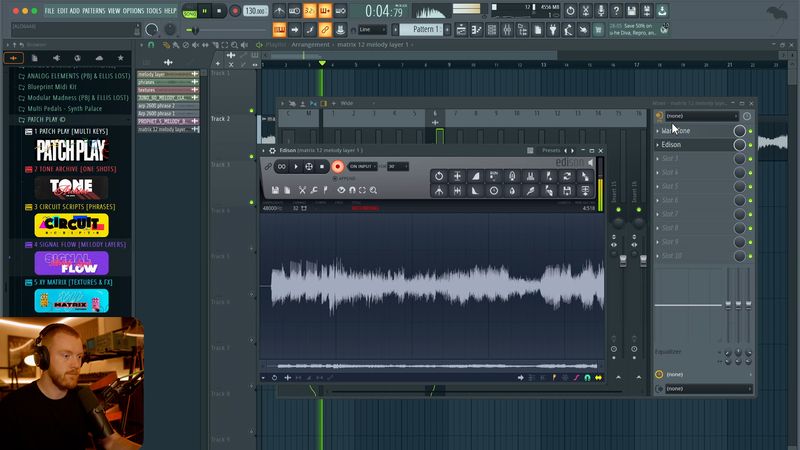Stop playback in the main transport
Image resolution: width=800 pixels, height=450 pixels.
(219, 11)
